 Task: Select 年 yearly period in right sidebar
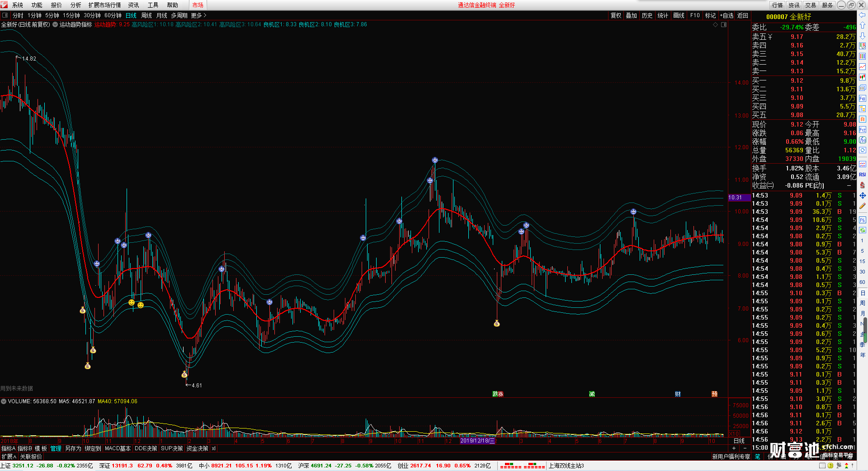863,355
